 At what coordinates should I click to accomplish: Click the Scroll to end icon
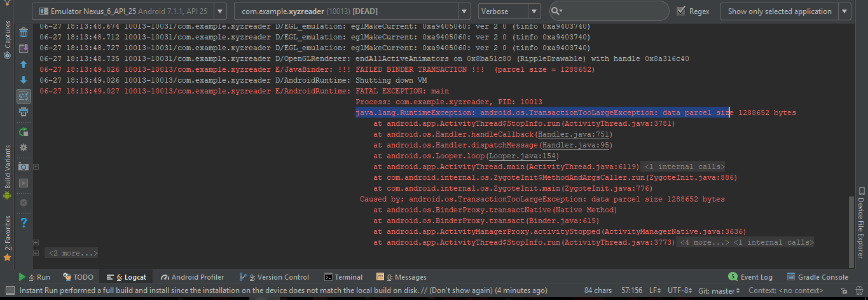pyautogui.click(x=24, y=48)
